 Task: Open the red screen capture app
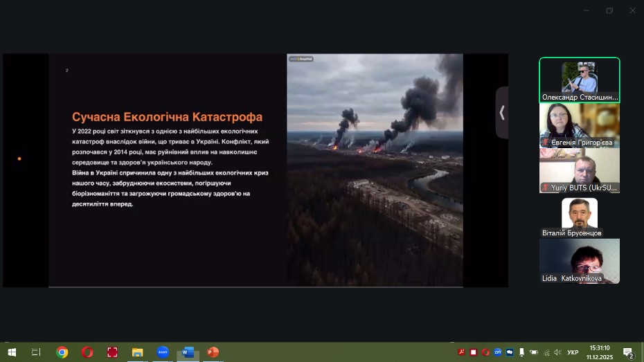point(112,352)
